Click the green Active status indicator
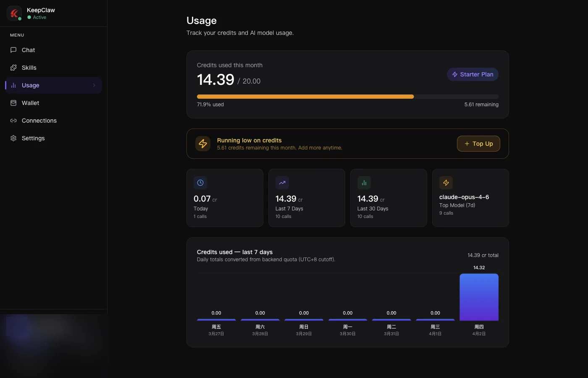Image resolution: width=588 pixels, height=378 pixels. coord(29,17)
